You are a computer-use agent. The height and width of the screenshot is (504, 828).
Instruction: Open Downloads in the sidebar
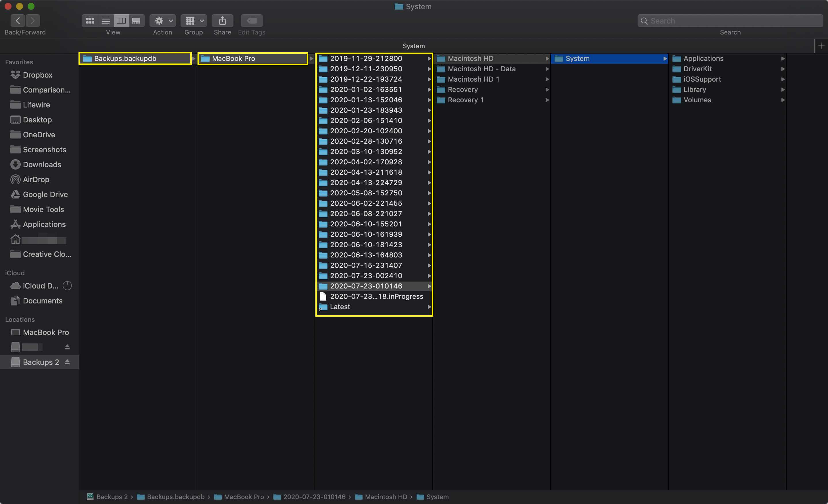[x=39, y=165]
